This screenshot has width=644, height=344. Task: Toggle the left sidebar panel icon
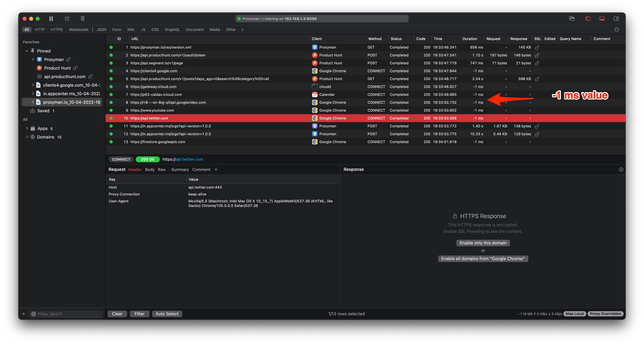tap(588, 19)
